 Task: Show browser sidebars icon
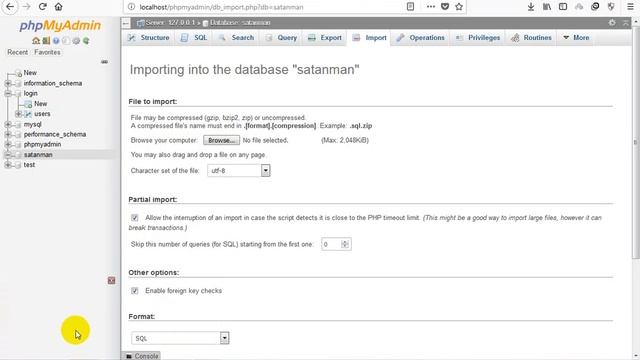[x=563, y=7]
